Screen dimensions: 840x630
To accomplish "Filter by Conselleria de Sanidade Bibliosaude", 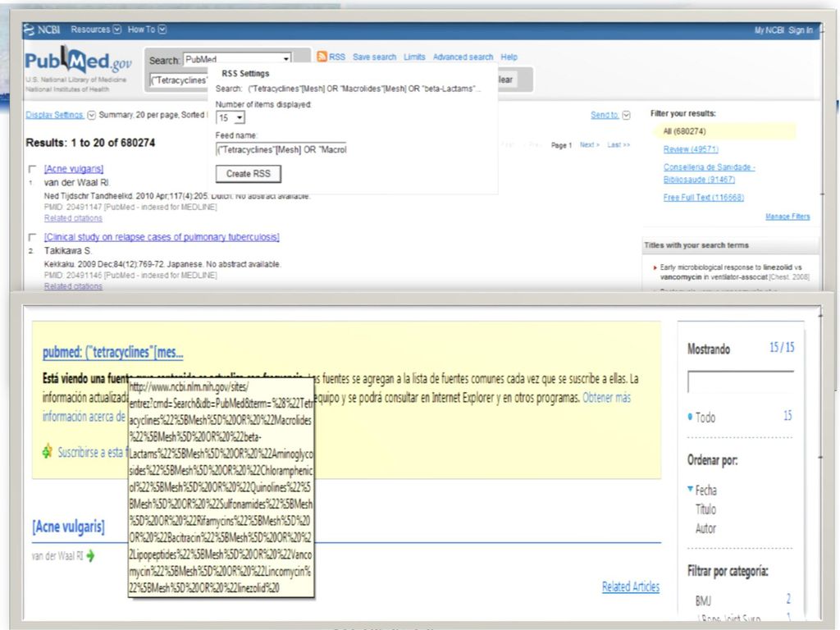I will (x=709, y=173).
